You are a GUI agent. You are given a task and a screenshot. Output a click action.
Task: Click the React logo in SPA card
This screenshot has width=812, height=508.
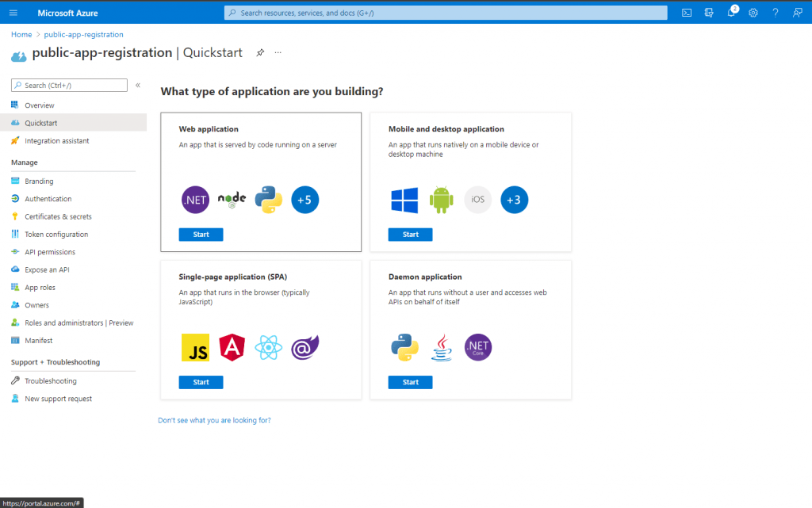pyautogui.click(x=268, y=347)
